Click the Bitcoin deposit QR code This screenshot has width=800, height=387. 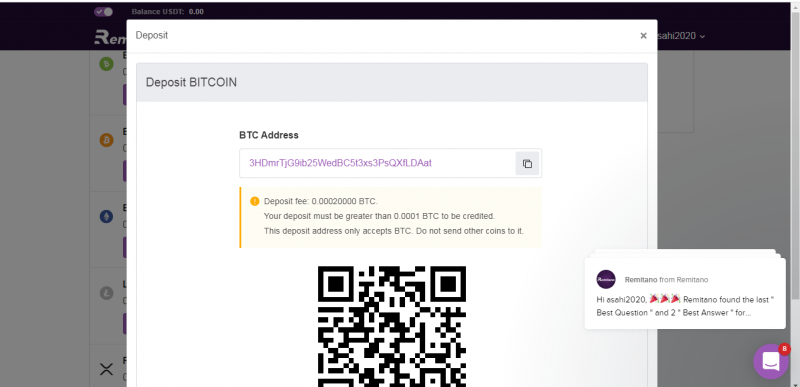(x=391, y=326)
